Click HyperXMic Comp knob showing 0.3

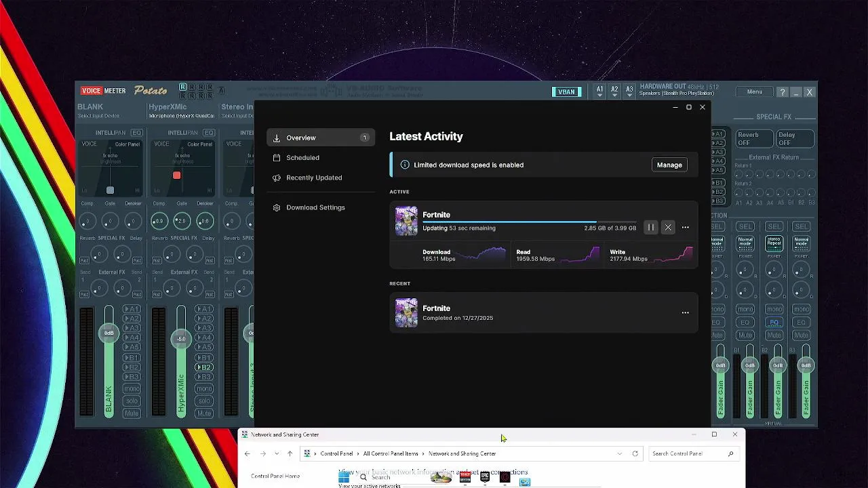coord(159,221)
